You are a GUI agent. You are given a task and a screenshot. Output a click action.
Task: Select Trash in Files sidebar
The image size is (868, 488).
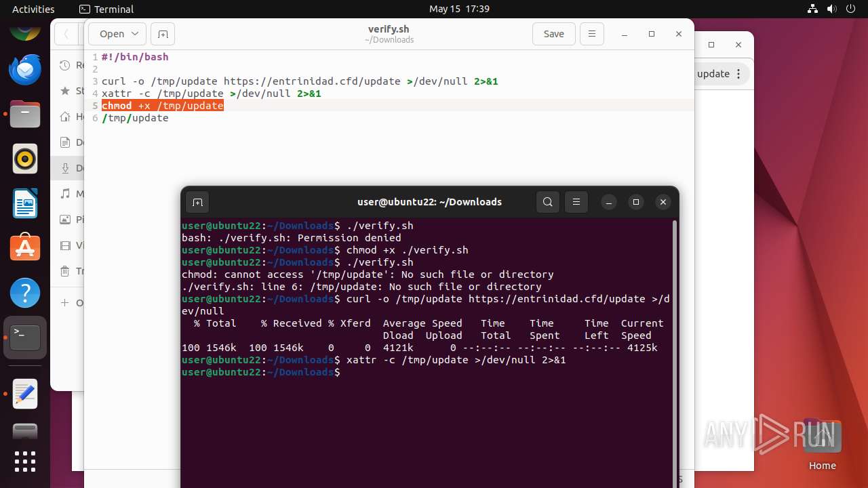click(68, 271)
